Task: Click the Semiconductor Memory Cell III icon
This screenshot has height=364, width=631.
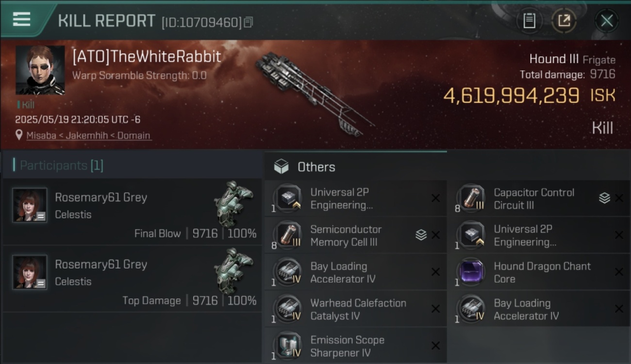Action: [x=288, y=235]
